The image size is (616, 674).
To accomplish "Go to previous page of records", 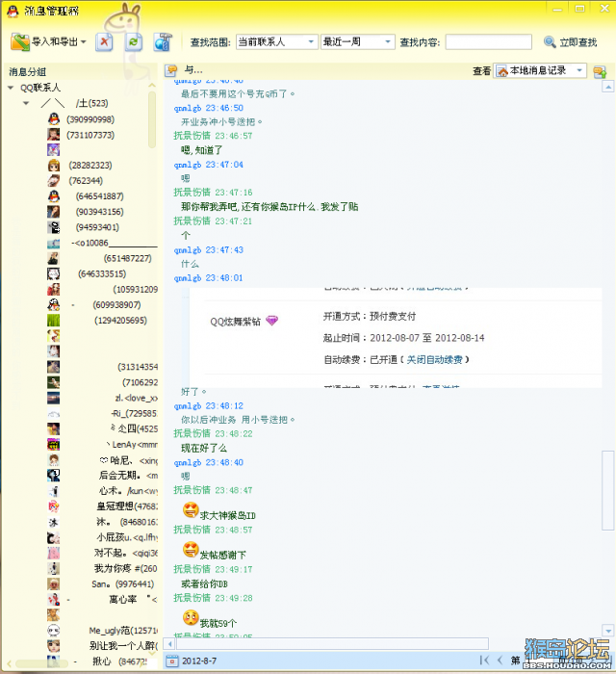I will point(500,660).
